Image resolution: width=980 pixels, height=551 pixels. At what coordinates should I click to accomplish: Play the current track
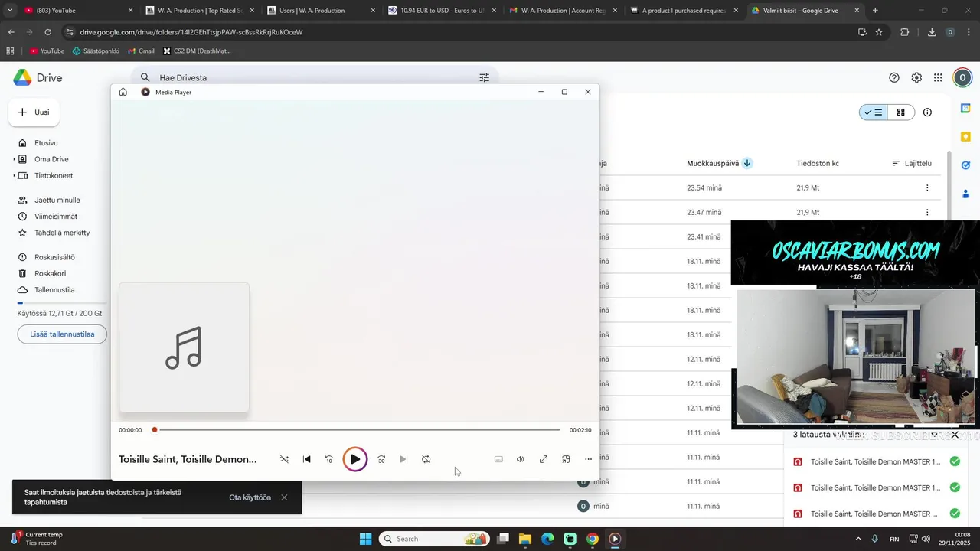pyautogui.click(x=354, y=459)
